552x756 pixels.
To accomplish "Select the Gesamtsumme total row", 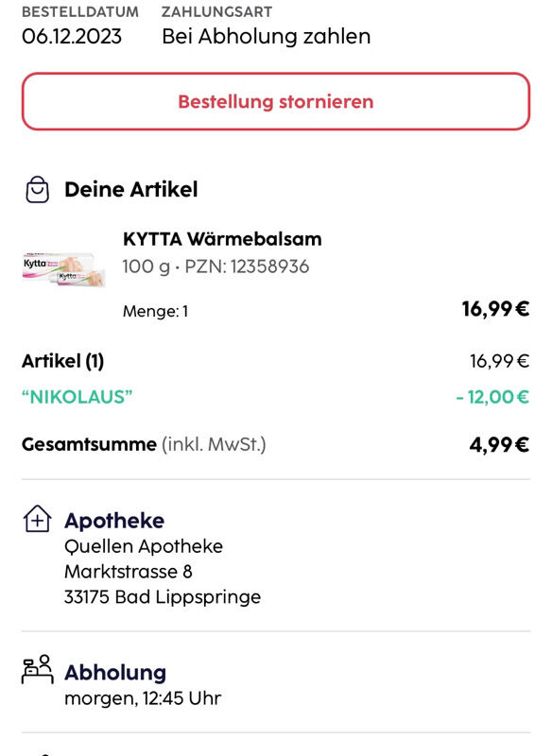I will (276, 444).
